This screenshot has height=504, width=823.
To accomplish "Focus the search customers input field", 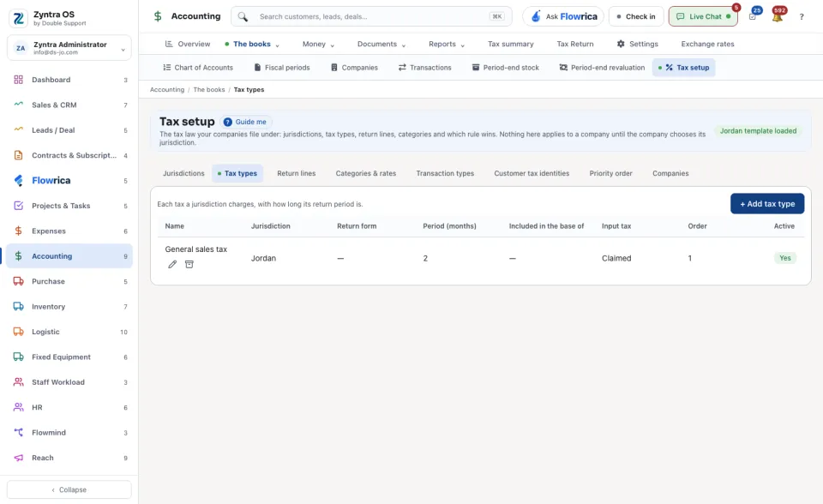I will coord(371,17).
